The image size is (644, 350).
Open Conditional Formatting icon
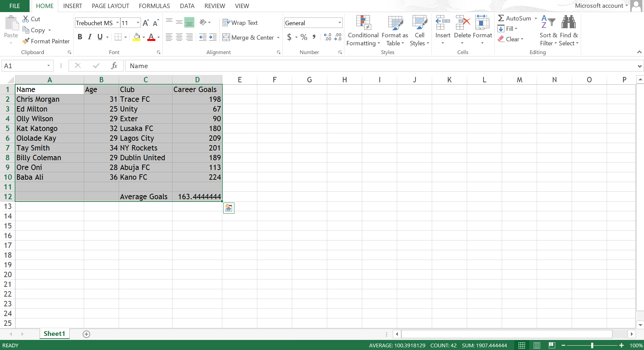pyautogui.click(x=363, y=23)
